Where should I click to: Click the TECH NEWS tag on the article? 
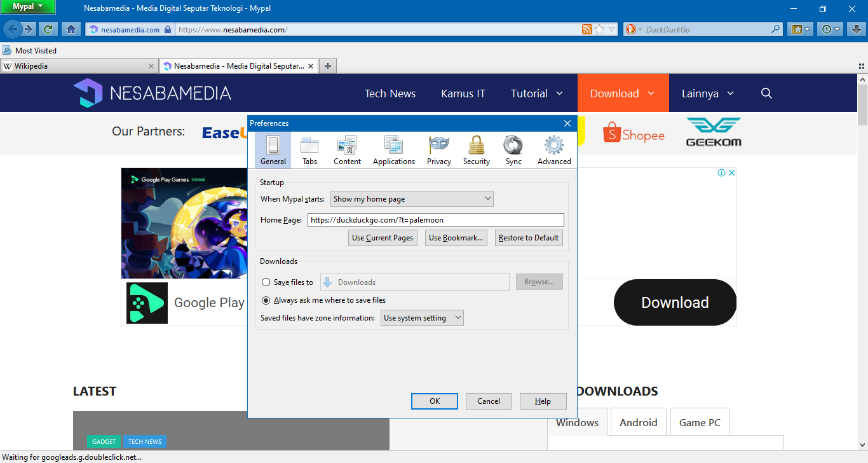point(145,441)
